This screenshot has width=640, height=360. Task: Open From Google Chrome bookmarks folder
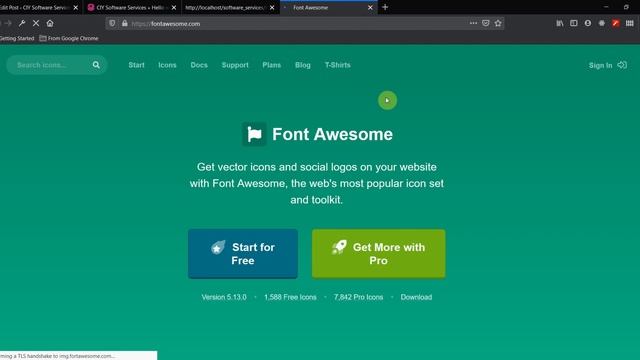(69, 38)
